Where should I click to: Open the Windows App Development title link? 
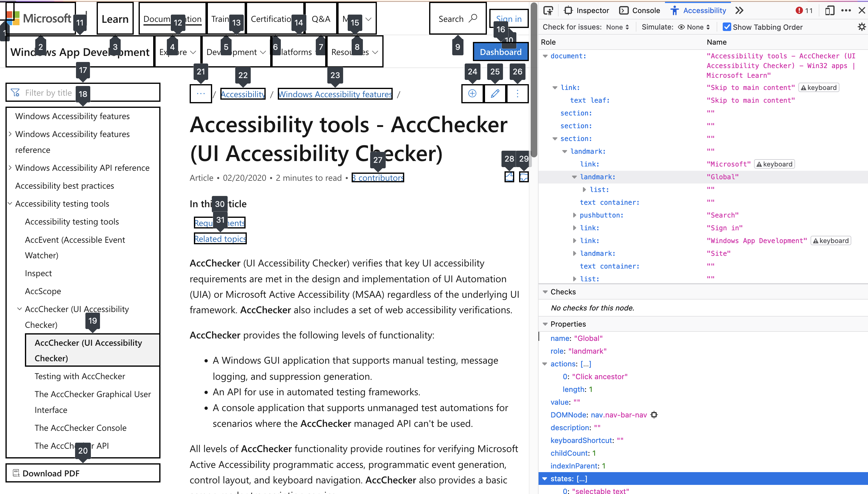click(x=80, y=52)
